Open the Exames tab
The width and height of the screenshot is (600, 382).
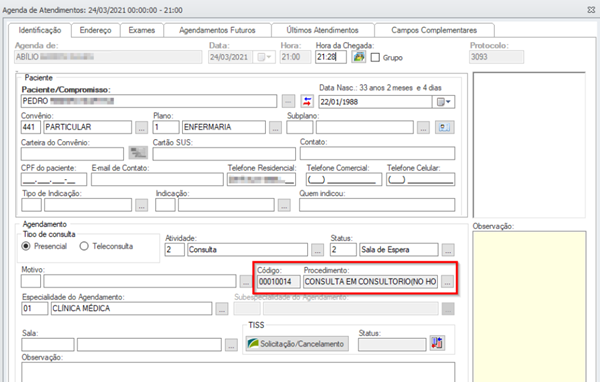[142, 30]
